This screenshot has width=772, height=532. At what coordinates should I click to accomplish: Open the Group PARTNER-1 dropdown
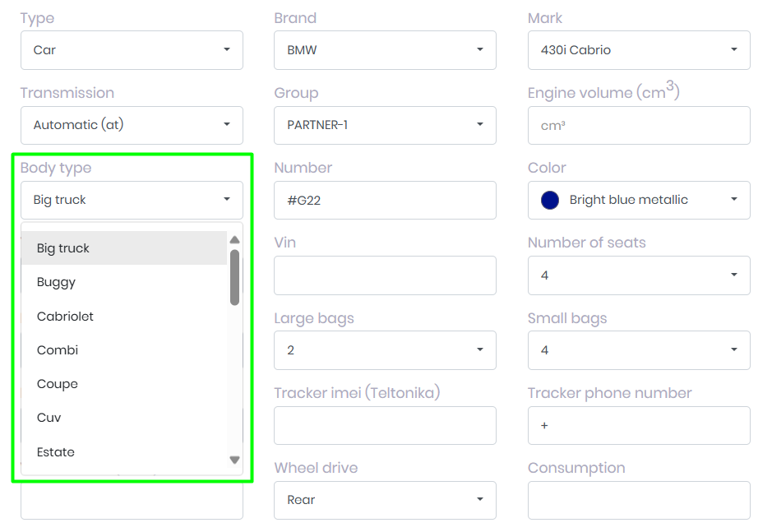(x=385, y=125)
